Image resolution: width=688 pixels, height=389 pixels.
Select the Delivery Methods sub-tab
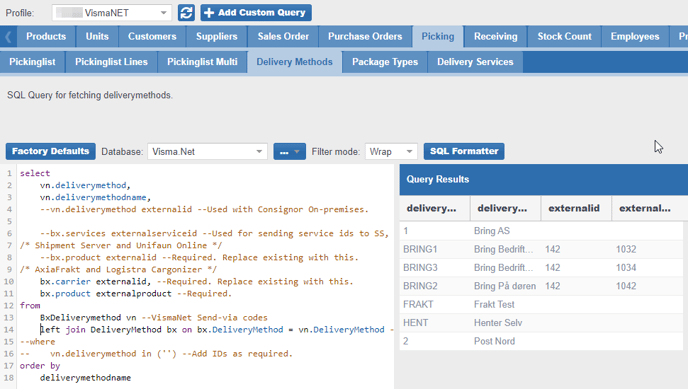(294, 62)
